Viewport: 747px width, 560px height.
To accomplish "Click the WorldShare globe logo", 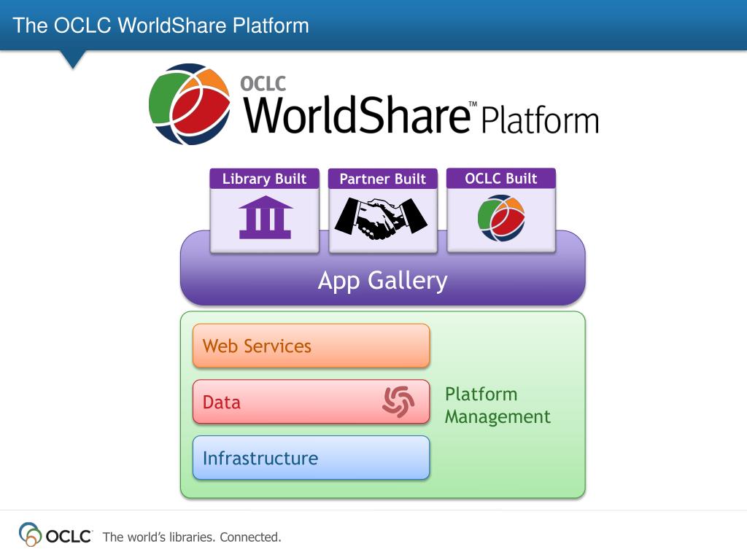I will 190,104.
